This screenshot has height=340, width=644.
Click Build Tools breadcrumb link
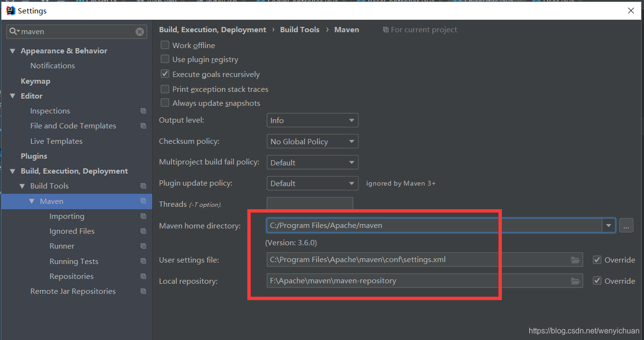[x=300, y=30]
